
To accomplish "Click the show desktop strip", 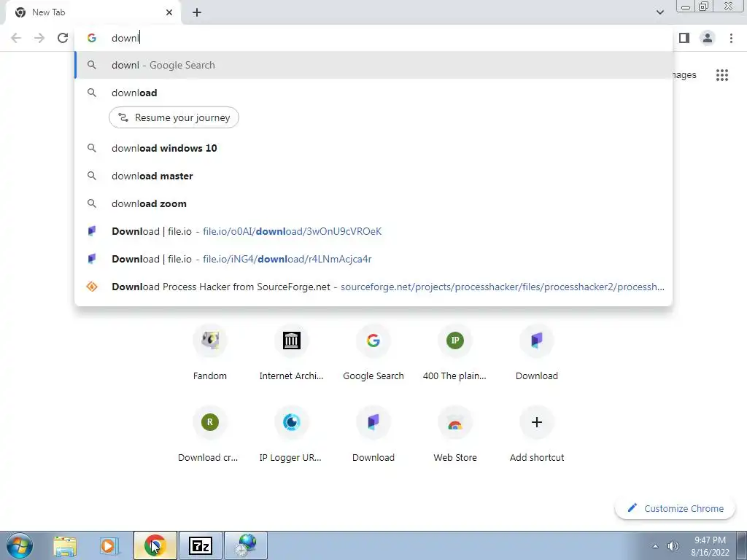I will (742, 545).
